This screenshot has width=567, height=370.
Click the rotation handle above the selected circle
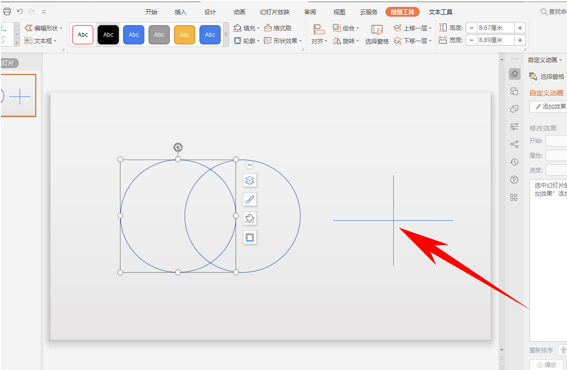(178, 147)
